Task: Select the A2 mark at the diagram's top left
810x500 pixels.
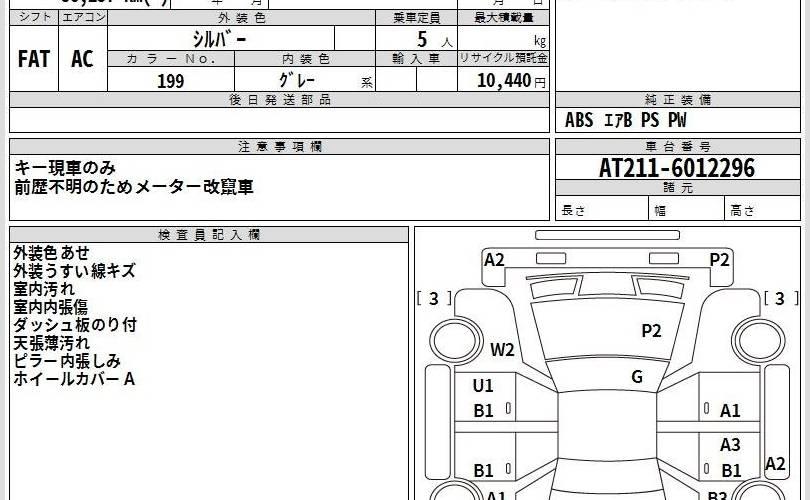Action: coord(495,260)
